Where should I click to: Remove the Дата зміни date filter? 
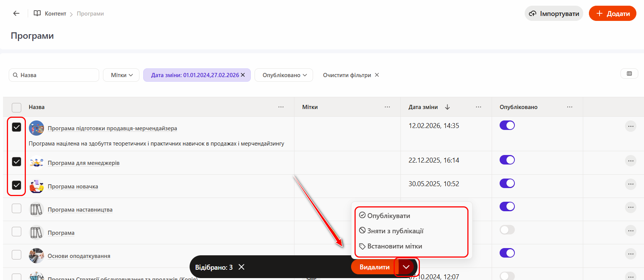(243, 75)
